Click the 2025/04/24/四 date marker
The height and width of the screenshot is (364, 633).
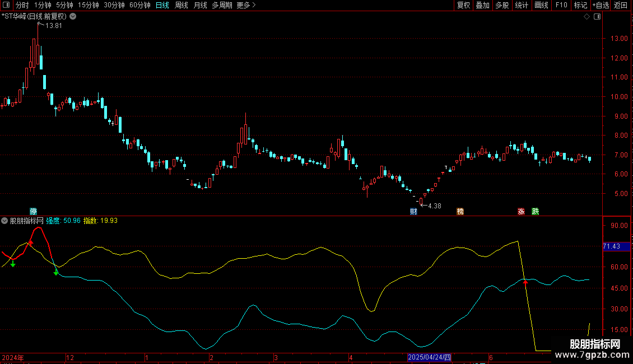[429, 357]
